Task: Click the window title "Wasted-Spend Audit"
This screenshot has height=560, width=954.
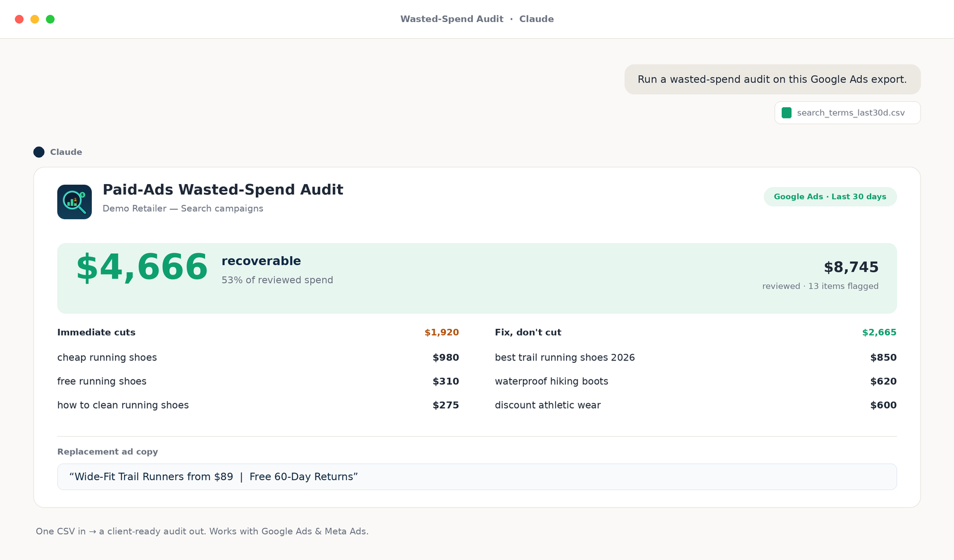Action: point(452,19)
